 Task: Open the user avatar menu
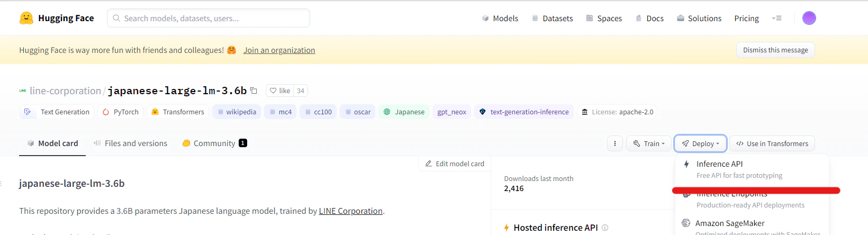pos(809,18)
